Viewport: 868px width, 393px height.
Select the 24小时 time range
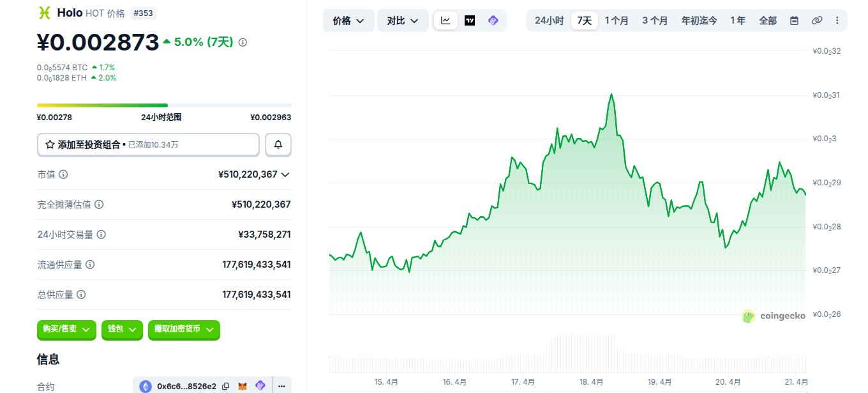[549, 20]
